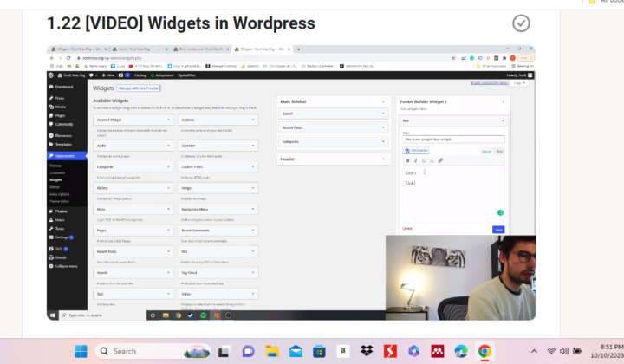Open the new tab plus button in the video's browser
The height and width of the screenshot is (364, 624).
(298, 49)
